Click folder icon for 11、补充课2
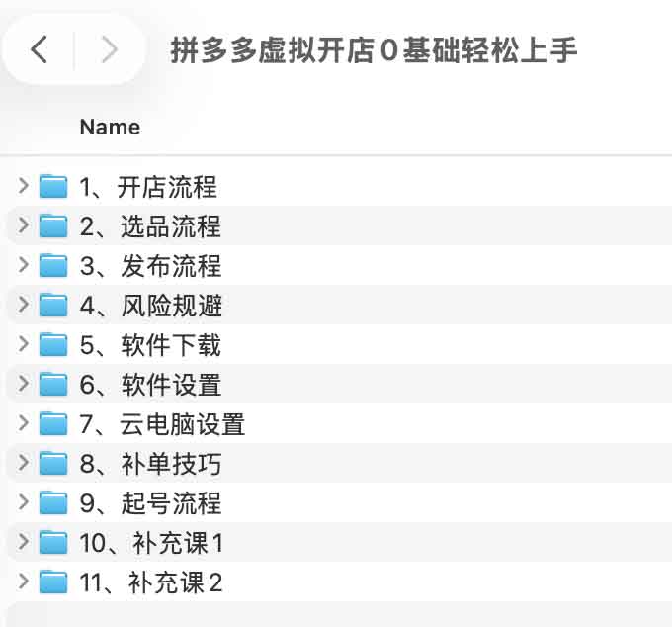Image resolution: width=672 pixels, height=627 pixels. tap(53, 582)
